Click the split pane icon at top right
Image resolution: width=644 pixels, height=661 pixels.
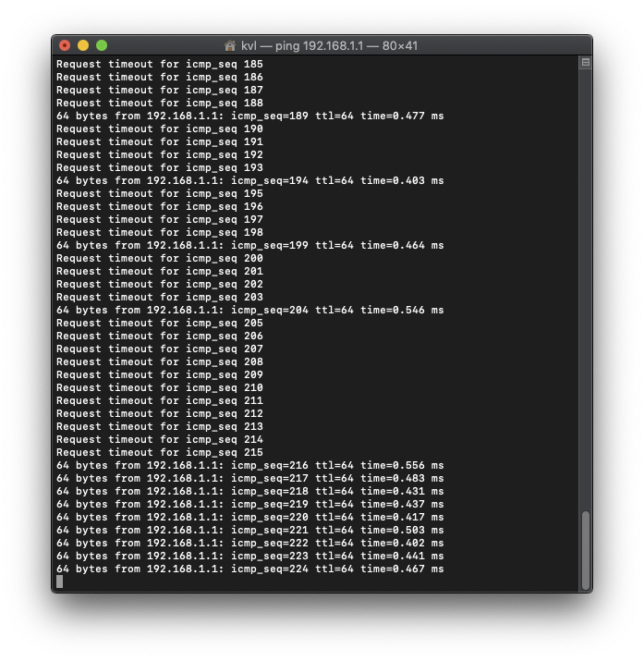click(x=586, y=62)
